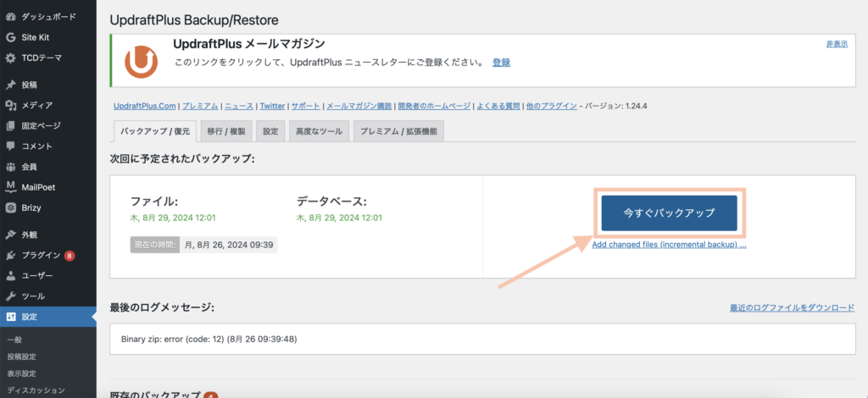The image size is (868, 398).
Task: Click the current time 月, 8月 26, 2024 09:39
Action: click(x=229, y=245)
